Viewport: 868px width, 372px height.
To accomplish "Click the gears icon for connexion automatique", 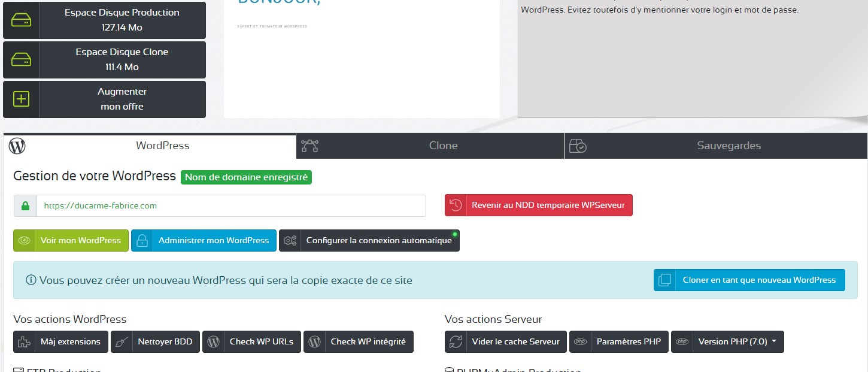I will coord(290,240).
